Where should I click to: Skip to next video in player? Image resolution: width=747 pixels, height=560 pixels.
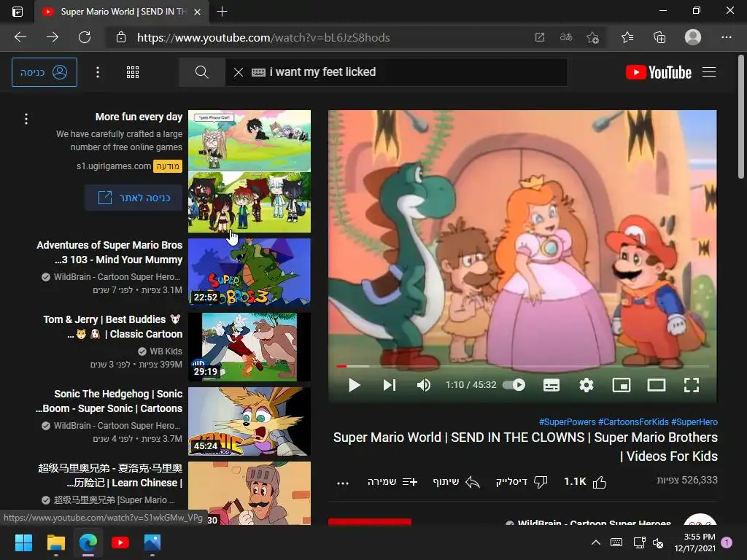click(390, 385)
